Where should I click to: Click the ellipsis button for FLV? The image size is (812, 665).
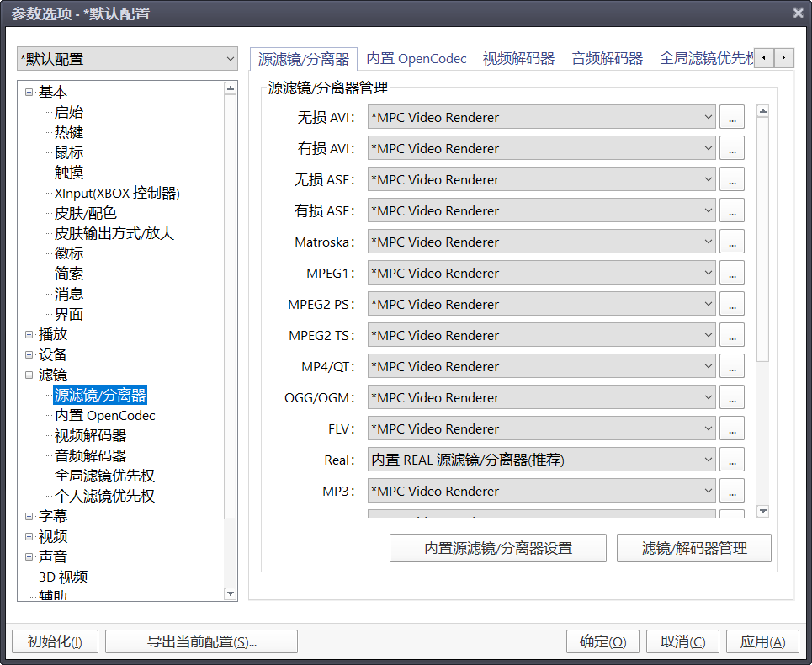(732, 428)
